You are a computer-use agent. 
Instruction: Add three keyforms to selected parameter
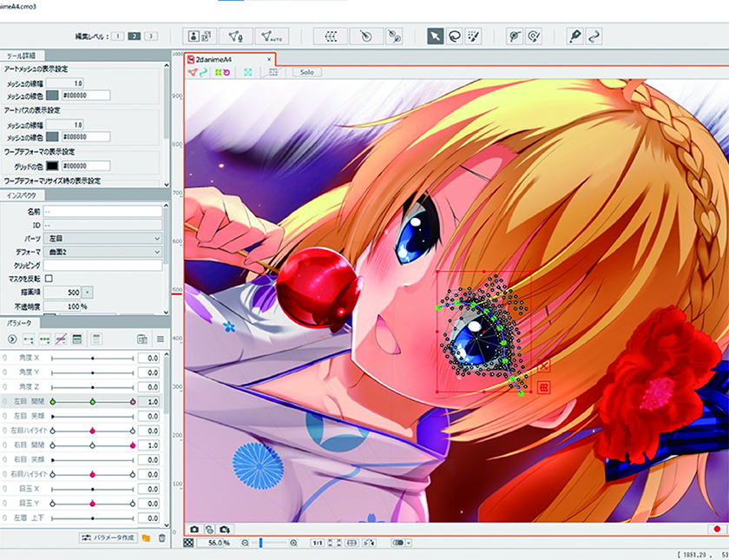[44, 339]
